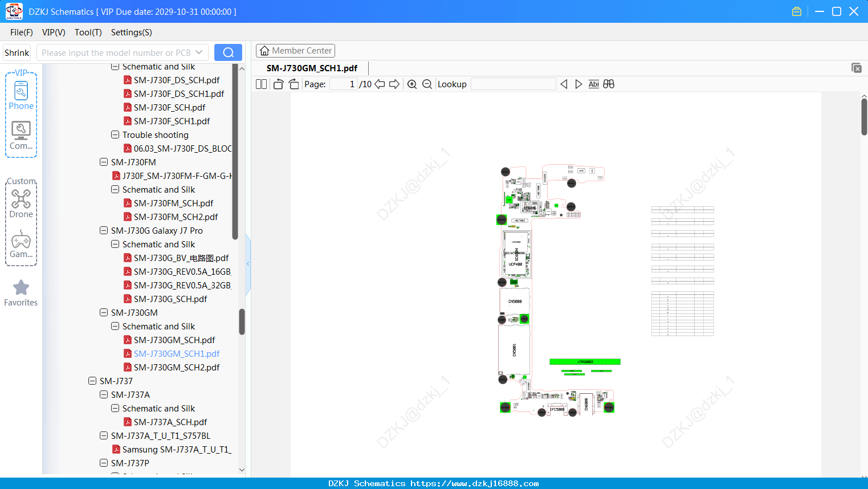This screenshot has height=489, width=868.
Task: Open the Phone category
Action: [21, 95]
